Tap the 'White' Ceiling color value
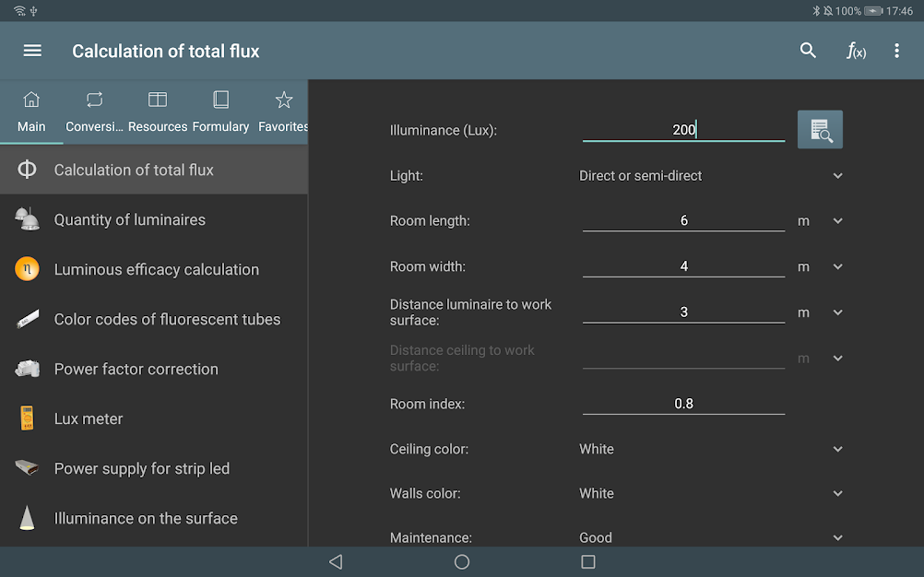Screen dimensions: 924x577 pos(597,449)
